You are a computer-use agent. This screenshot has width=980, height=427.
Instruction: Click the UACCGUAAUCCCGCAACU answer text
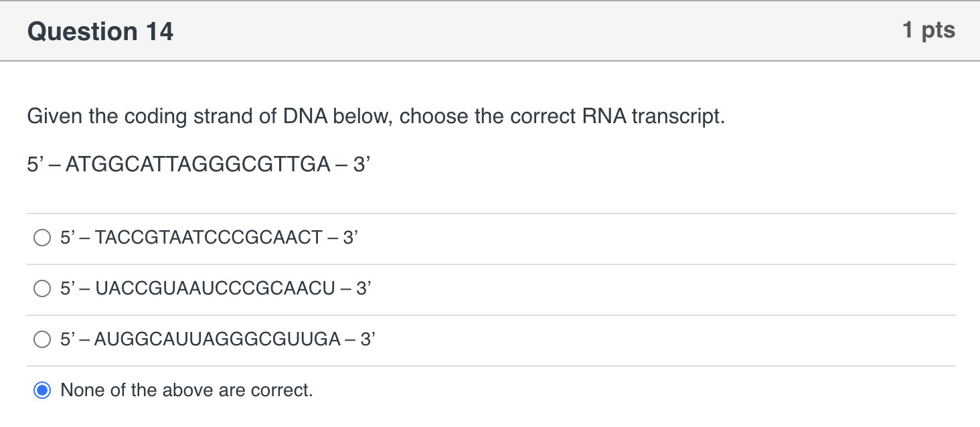(214, 288)
